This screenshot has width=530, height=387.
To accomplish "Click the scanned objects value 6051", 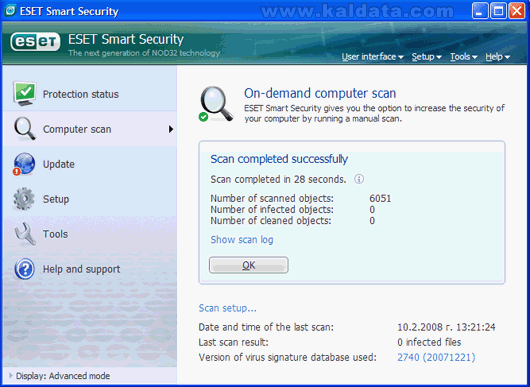I will (x=380, y=198).
